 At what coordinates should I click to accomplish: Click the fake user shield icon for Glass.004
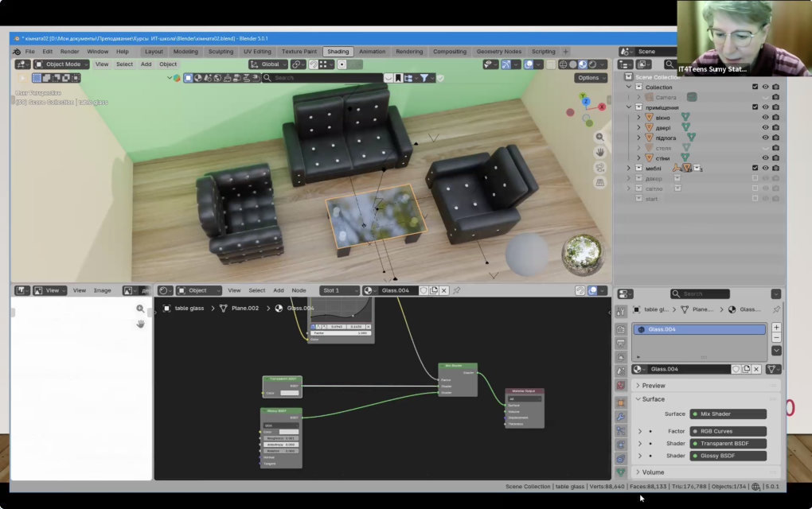click(x=736, y=369)
